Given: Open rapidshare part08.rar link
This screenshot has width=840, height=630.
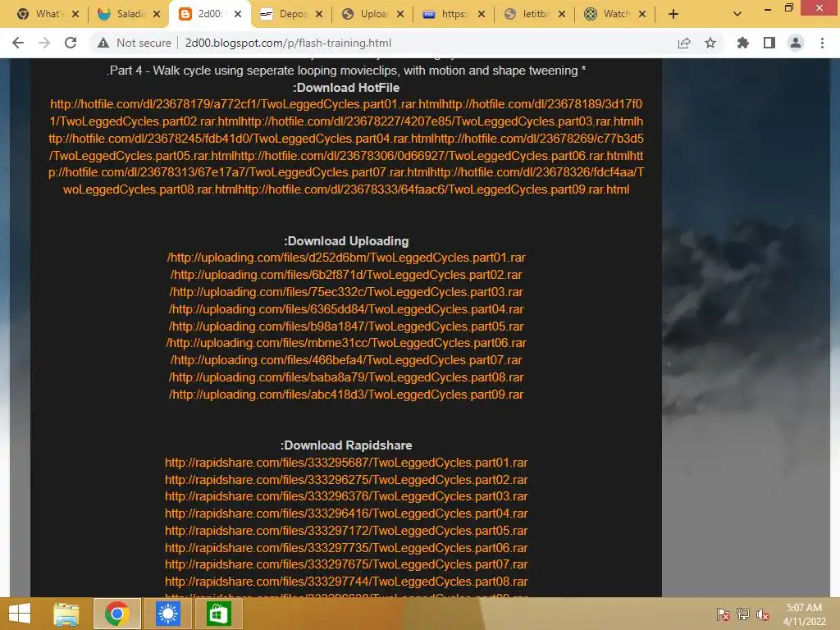Looking at the screenshot, I should [346, 582].
